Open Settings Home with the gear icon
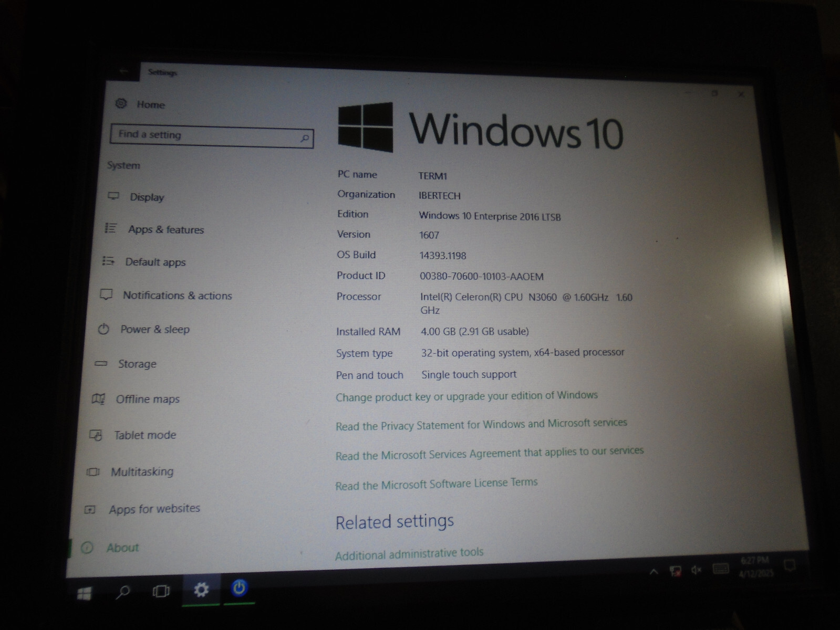Image resolution: width=840 pixels, height=630 pixels. point(121,103)
